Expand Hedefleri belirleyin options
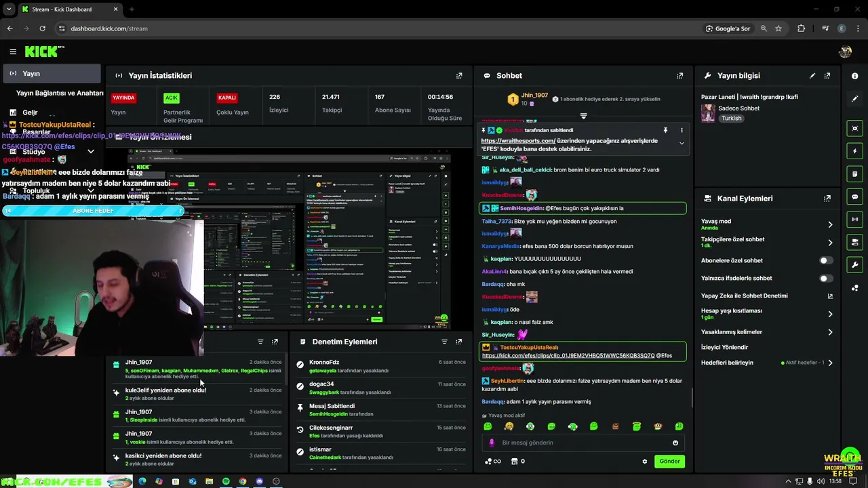 coord(830,363)
